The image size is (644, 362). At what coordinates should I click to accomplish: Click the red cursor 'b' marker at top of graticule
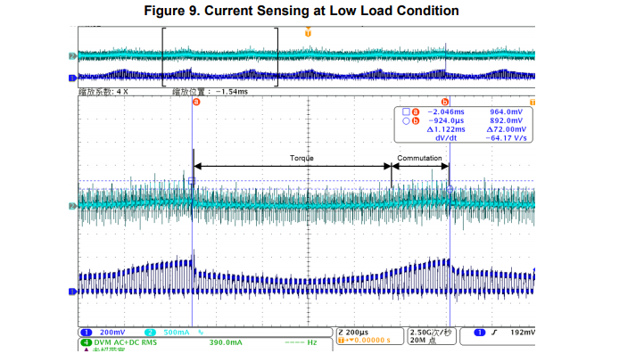pos(445,102)
